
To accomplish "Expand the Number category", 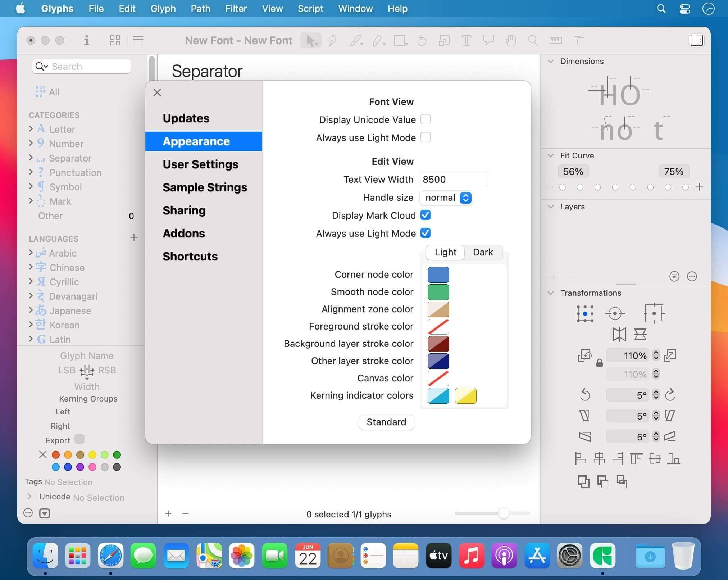I will pos(31,143).
